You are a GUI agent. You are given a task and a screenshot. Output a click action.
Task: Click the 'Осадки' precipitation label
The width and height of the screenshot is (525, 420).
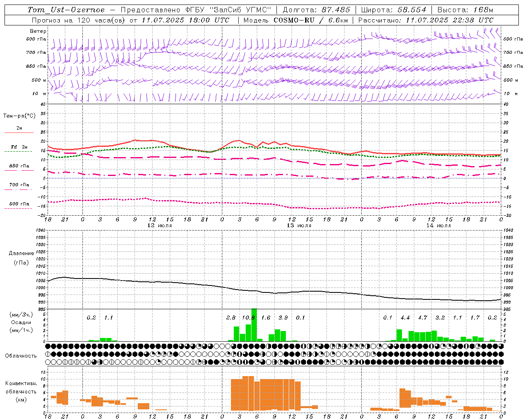tap(21, 322)
